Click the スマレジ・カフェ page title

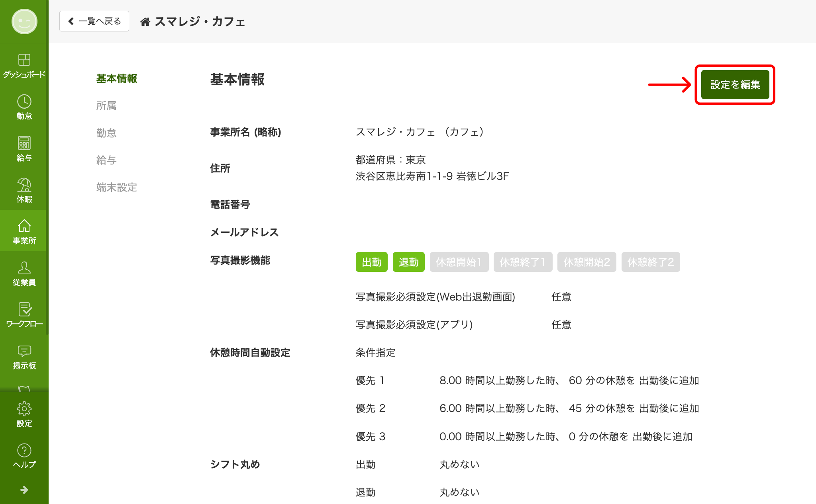(200, 21)
